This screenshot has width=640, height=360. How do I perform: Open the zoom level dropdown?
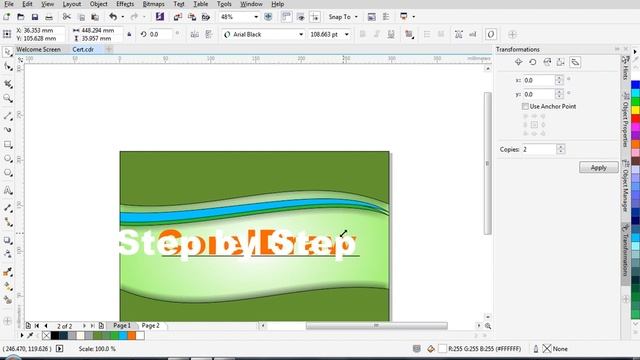point(256,17)
